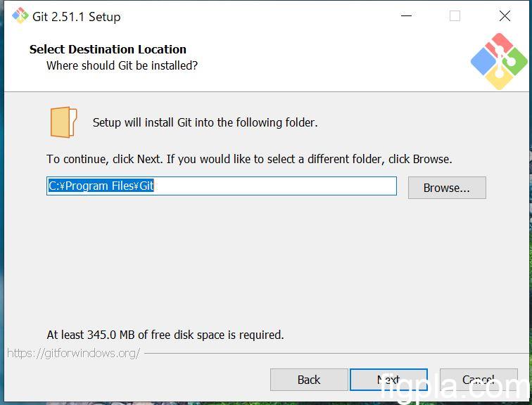Open the gitforwindows.org link
Image resolution: width=532 pixels, height=405 pixels.
click(73, 353)
